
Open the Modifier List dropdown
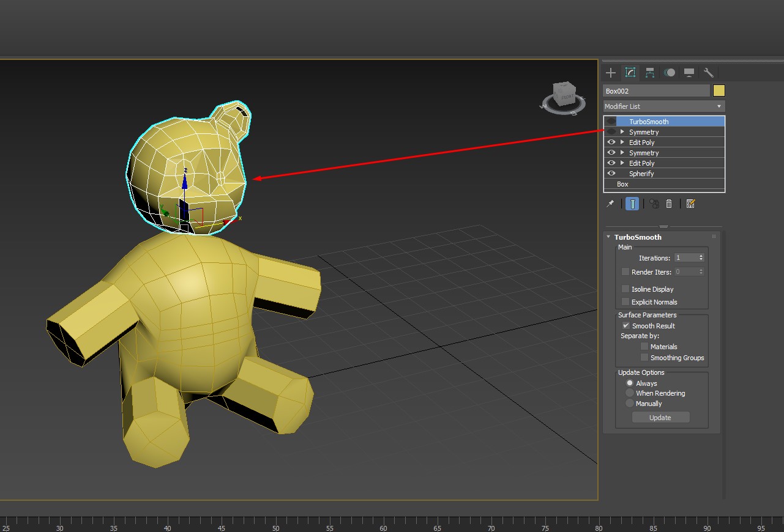[x=664, y=106]
